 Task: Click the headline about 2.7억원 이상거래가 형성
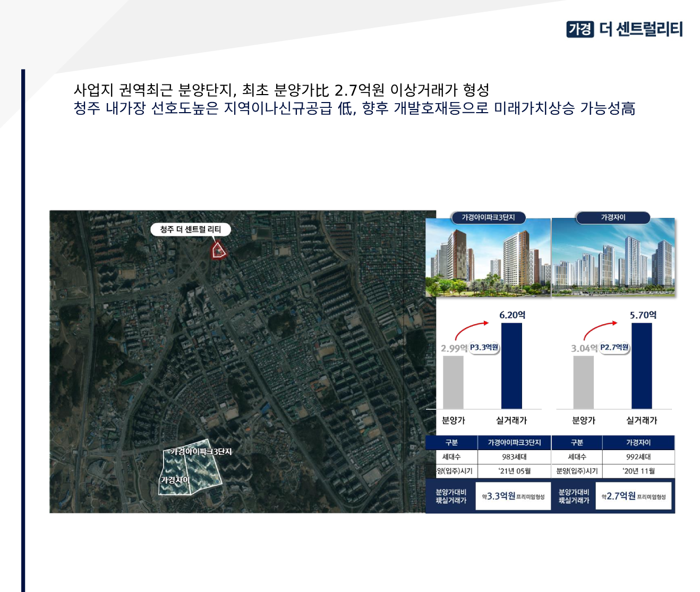click(x=281, y=90)
